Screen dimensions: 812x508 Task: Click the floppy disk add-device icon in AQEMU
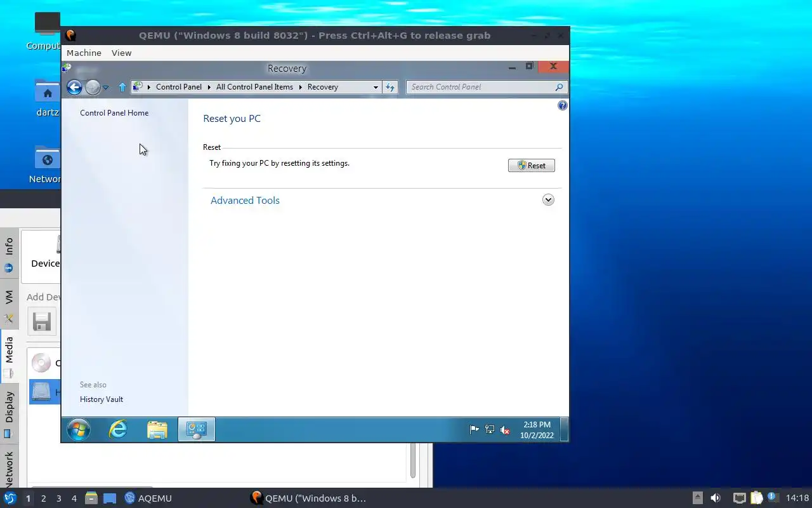point(42,322)
